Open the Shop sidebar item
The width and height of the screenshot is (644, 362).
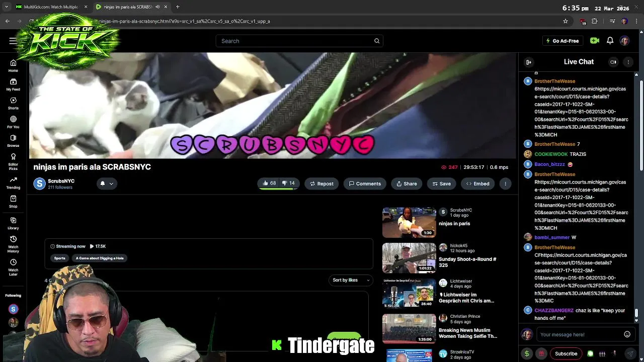tap(13, 202)
